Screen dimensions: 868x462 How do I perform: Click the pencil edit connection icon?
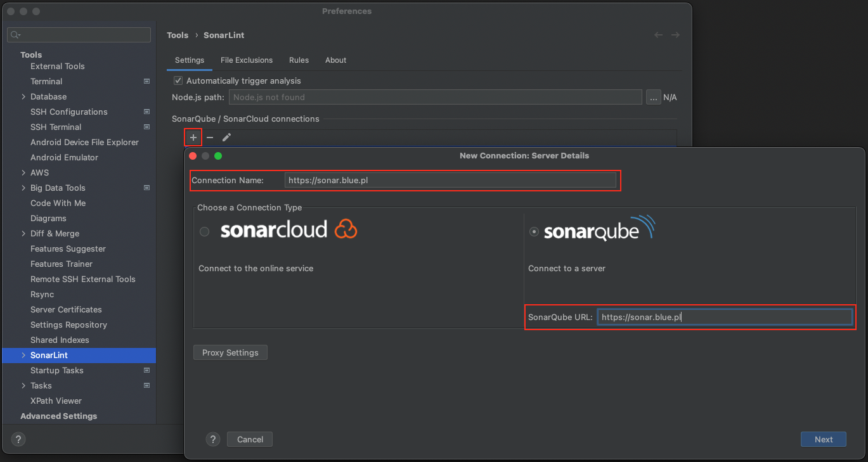(226, 138)
